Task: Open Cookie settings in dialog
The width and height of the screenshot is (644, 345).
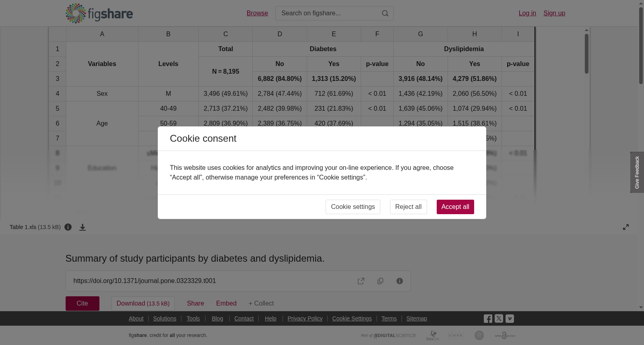Action: coord(353,207)
